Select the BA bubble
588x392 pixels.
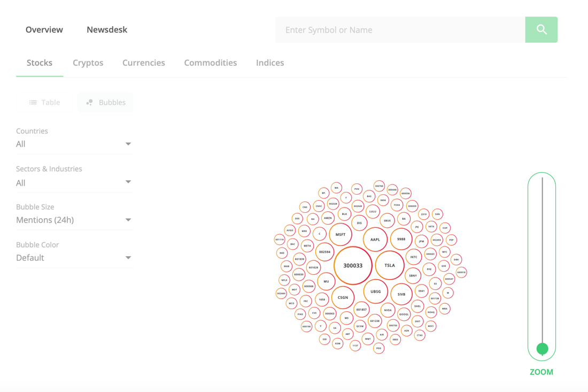pyautogui.click(x=404, y=219)
